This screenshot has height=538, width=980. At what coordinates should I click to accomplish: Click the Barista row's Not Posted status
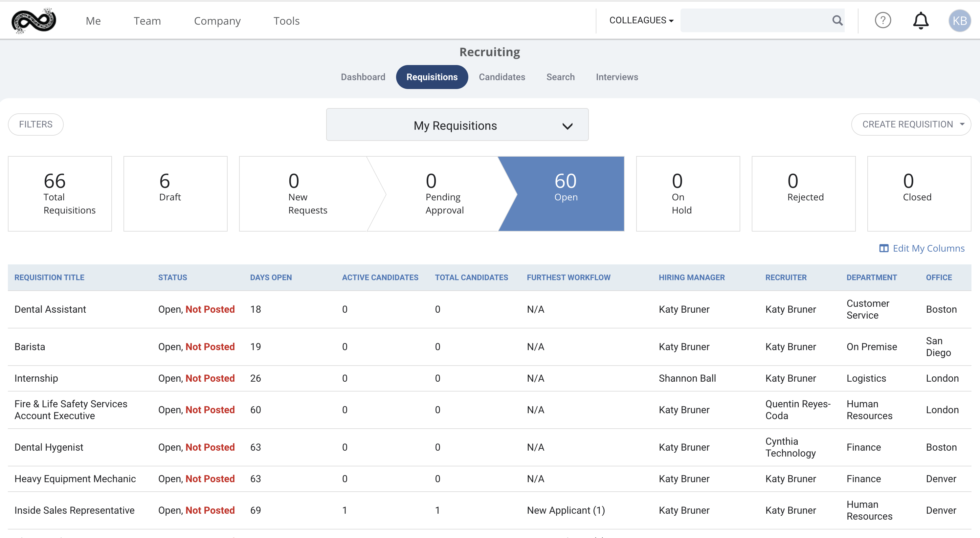(x=210, y=346)
